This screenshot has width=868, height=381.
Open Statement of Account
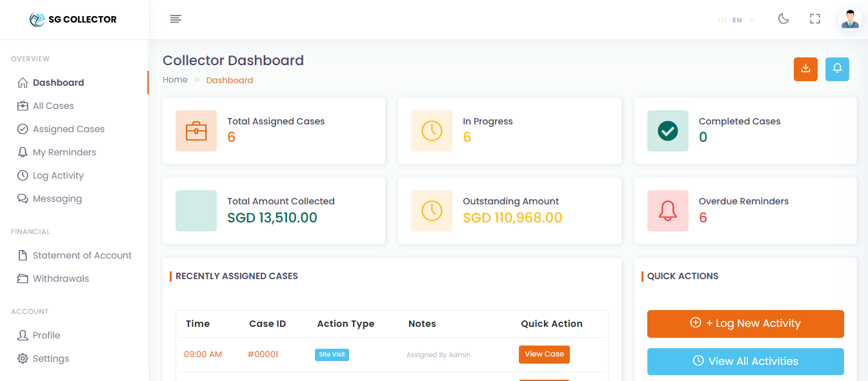[x=81, y=255]
